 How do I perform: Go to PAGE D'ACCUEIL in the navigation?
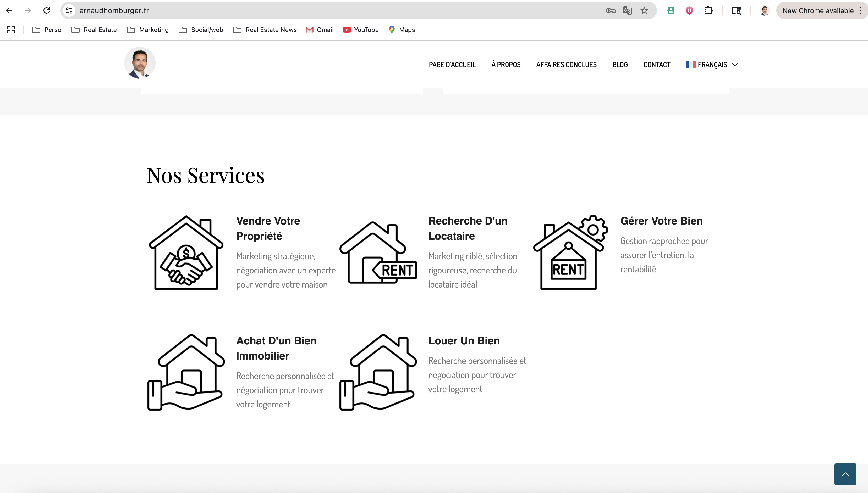click(x=452, y=65)
